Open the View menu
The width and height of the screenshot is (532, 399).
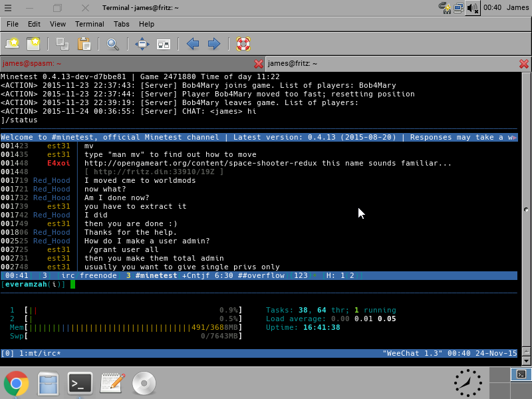pos(58,24)
